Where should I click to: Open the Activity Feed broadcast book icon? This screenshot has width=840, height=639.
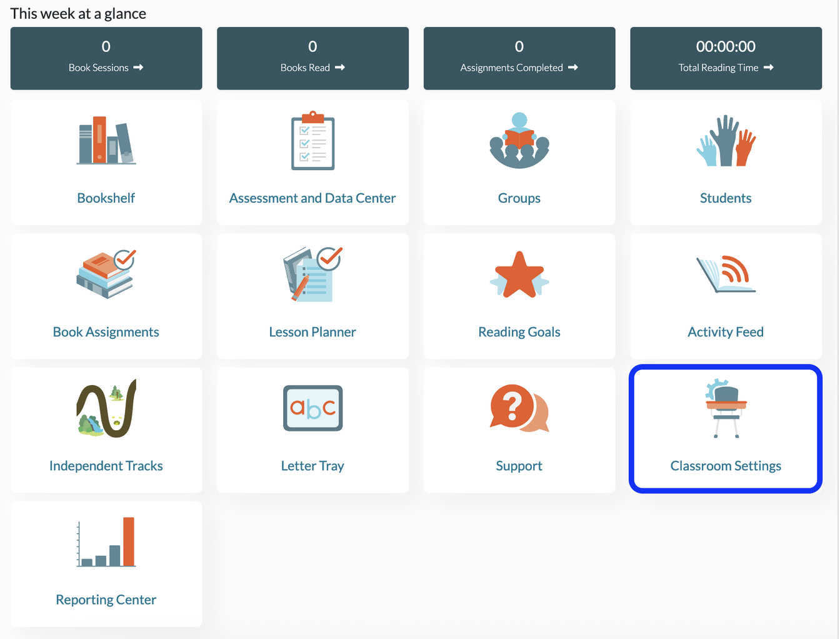pos(726,274)
